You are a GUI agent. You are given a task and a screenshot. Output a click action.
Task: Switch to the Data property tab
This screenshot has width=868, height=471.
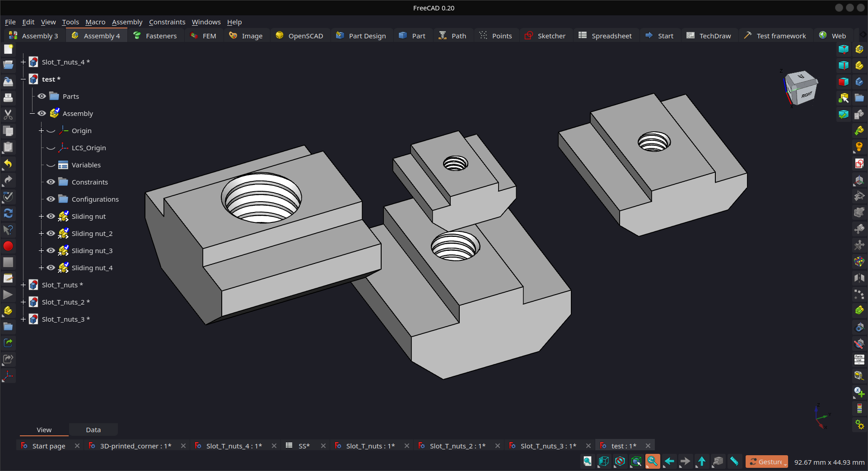tap(93, 429)
